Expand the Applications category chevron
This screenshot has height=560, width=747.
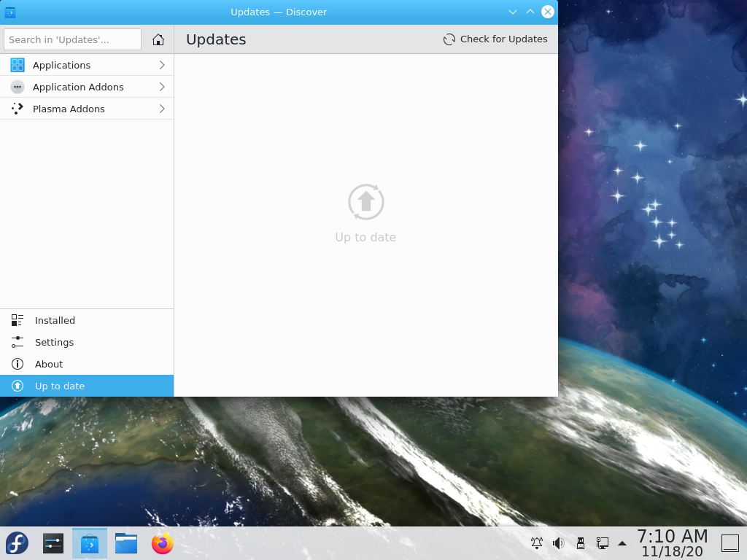[x=162, y=65]
